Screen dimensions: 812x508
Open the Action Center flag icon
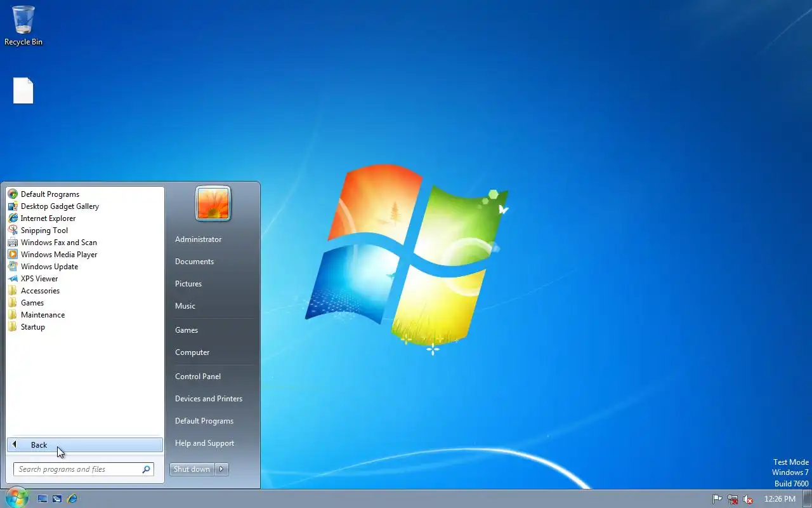pyautogui.click(x=717, y=499)
